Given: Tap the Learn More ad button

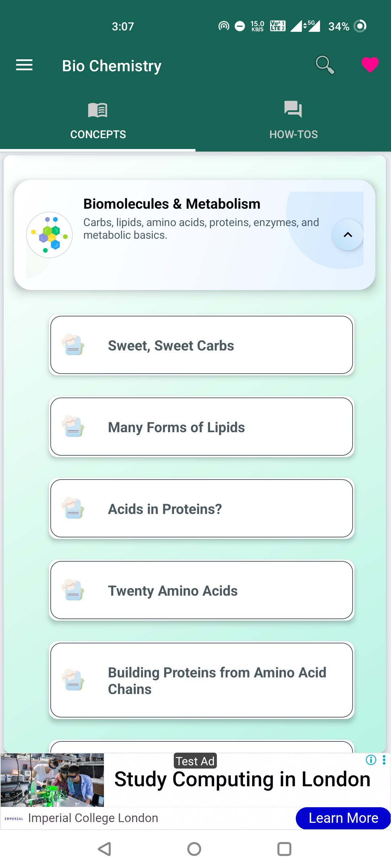Looking at the screenshot, I should (x=343, y=818).
